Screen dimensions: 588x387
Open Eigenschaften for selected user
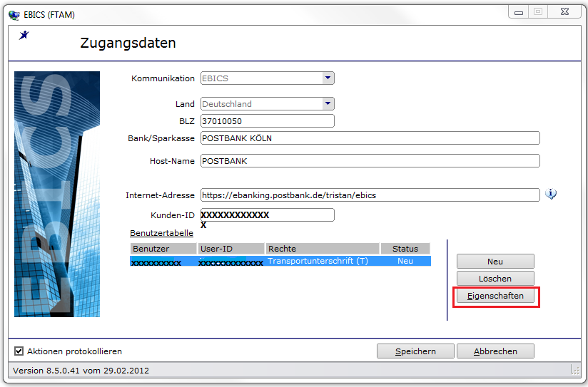[495, 296]
